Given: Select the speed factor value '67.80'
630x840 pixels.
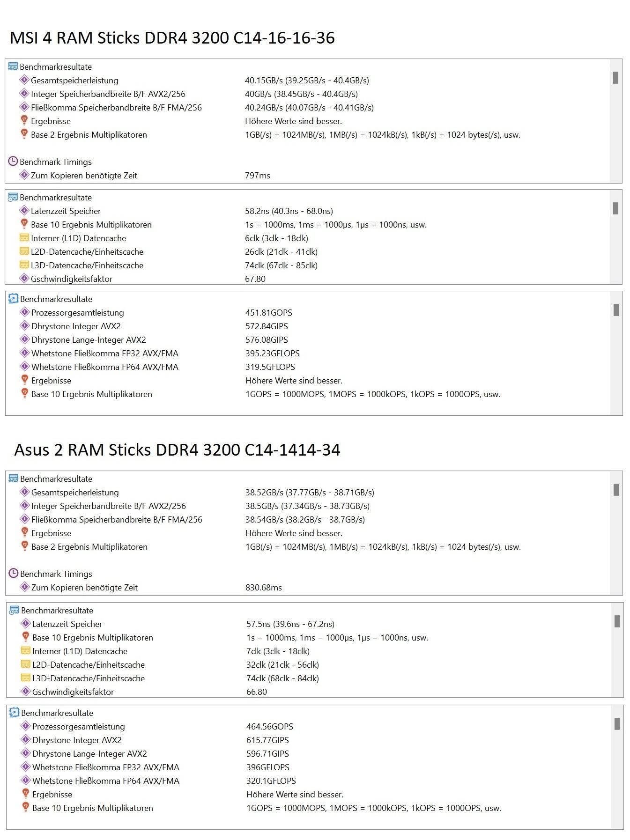Looking at the screenshot, I should (x=255, y=279).
